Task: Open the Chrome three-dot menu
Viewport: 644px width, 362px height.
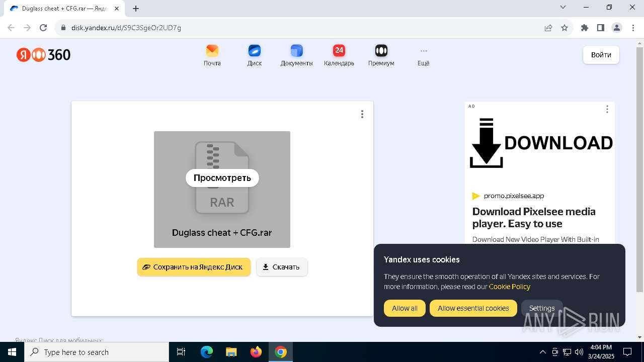Action: pyautogui.click(x=633, y=28)
